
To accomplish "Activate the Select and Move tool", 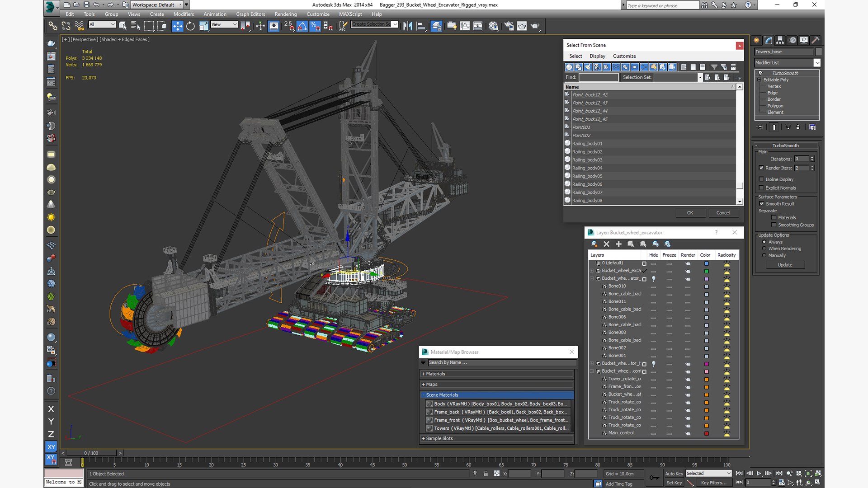I will click(177, 26).
